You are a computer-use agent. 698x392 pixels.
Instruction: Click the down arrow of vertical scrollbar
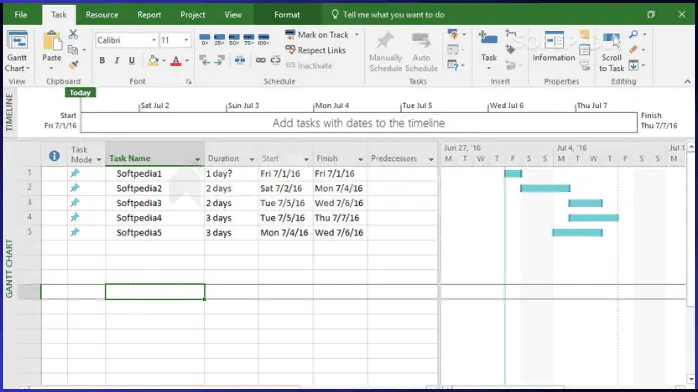690,380
